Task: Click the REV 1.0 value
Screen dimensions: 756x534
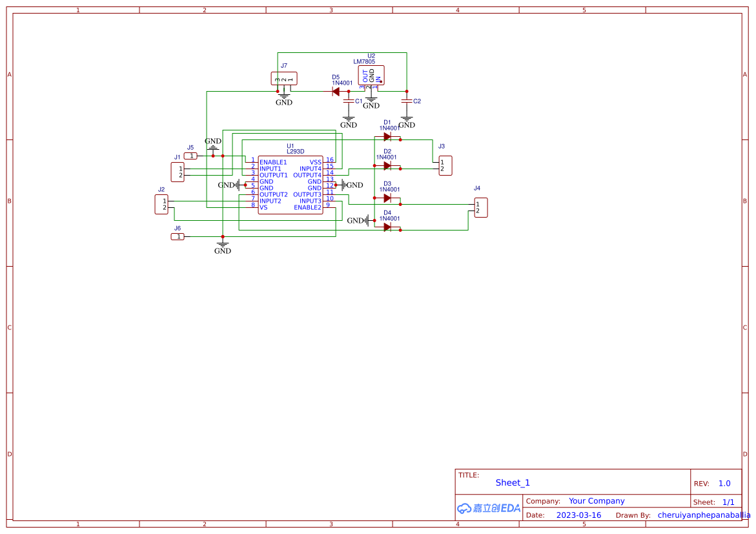Action: click(x=724, y=483)
